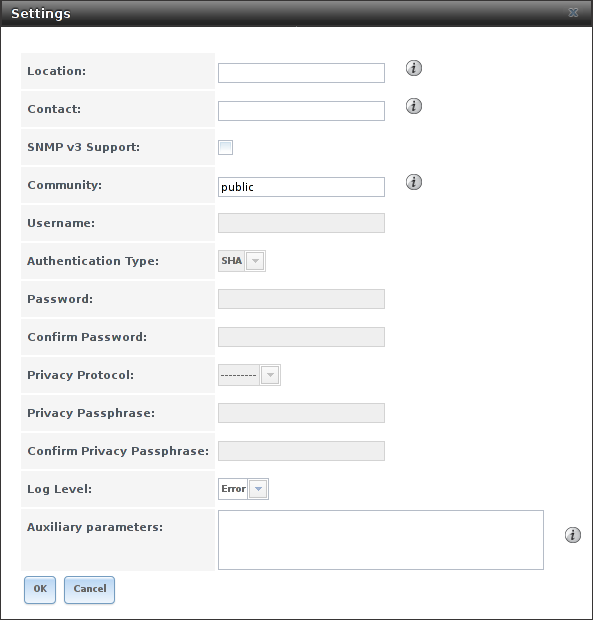The width and height of the screenshot is (593, 620).
Task: Click the 'Log Level:' label text
Action: [59, 489]
